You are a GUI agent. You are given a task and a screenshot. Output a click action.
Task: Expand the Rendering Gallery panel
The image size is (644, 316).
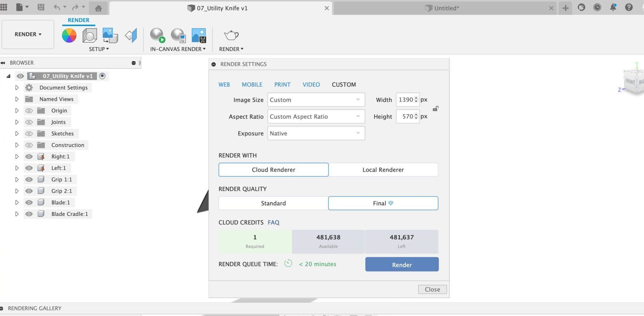tap(2, 308)
